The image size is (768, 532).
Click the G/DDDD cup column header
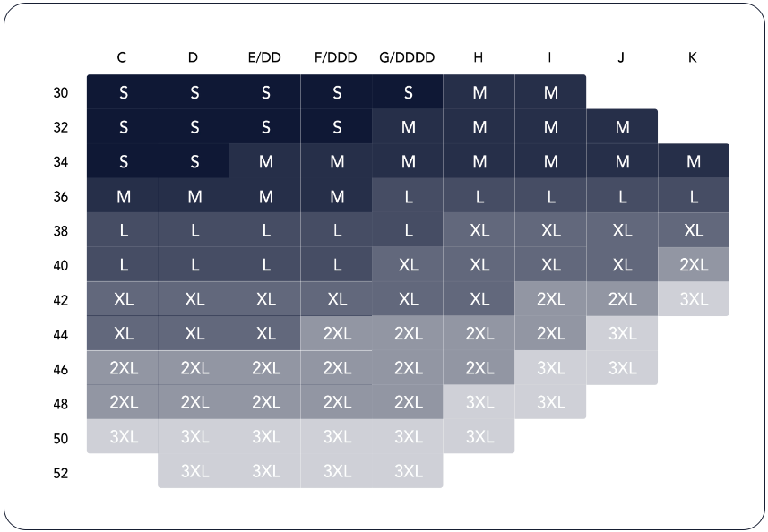pyautogui.click(x=408, y=58)
